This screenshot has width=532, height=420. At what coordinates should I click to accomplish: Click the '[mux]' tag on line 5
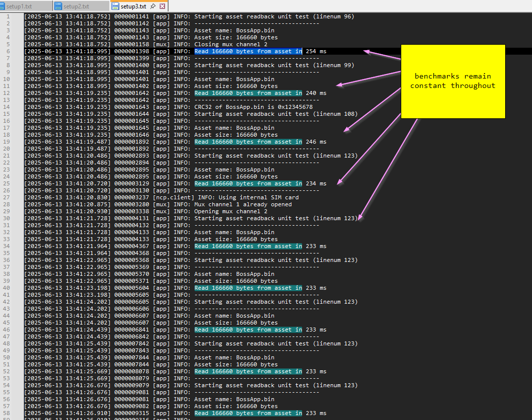[161, 44]
